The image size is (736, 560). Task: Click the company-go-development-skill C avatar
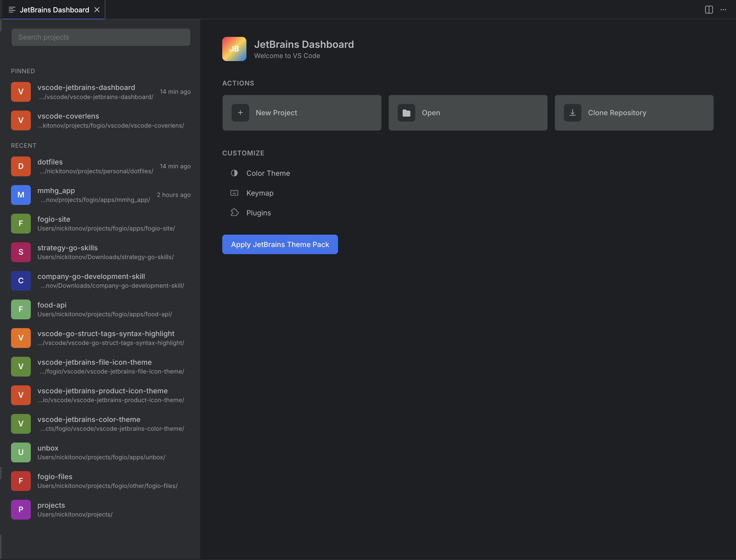click(21, 281)
